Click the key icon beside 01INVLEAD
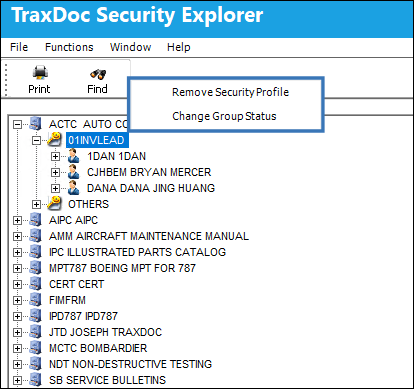414x389 pixels. [x=54, y=139]
